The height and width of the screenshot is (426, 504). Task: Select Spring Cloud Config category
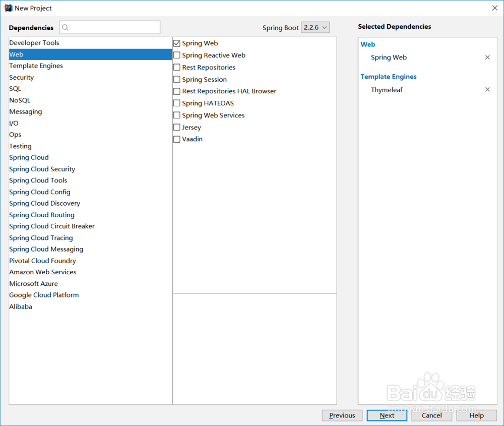click(91, 192)
